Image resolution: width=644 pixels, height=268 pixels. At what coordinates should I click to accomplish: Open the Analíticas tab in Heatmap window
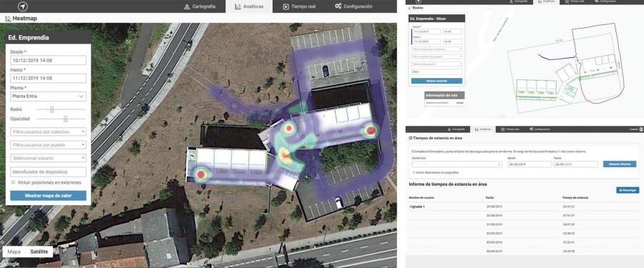[x=249, y=6]
